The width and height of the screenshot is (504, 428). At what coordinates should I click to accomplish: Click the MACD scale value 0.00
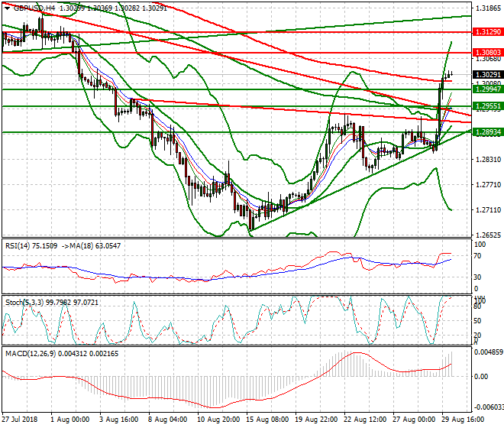point(481,377)
